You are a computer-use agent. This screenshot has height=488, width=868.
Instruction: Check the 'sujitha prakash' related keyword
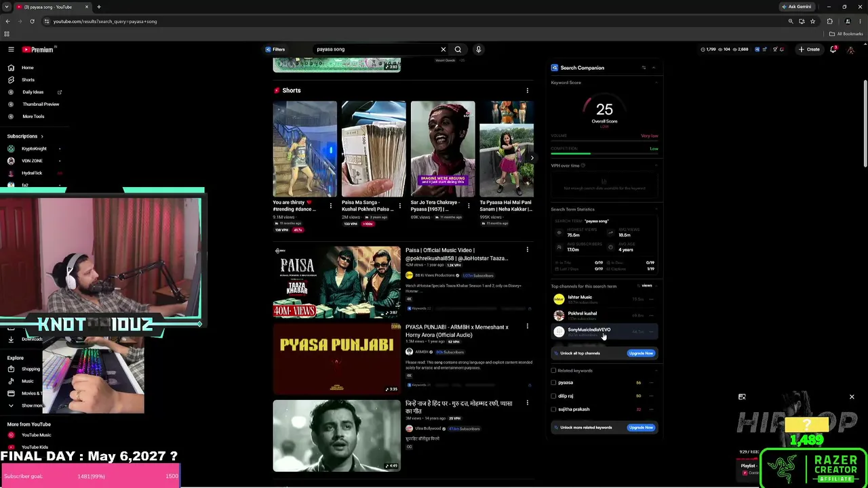(x=553, y=409)
